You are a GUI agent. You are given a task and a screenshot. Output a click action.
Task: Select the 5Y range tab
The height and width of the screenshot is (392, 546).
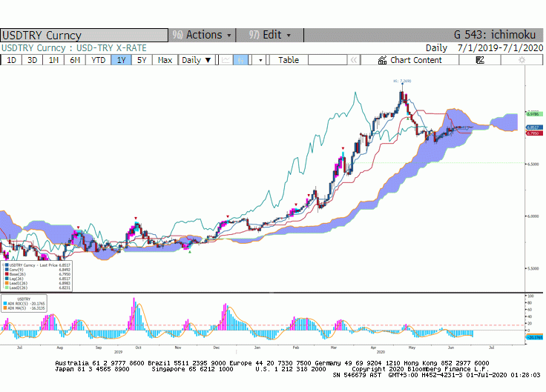pyautogui.click(x=142, y=60)
